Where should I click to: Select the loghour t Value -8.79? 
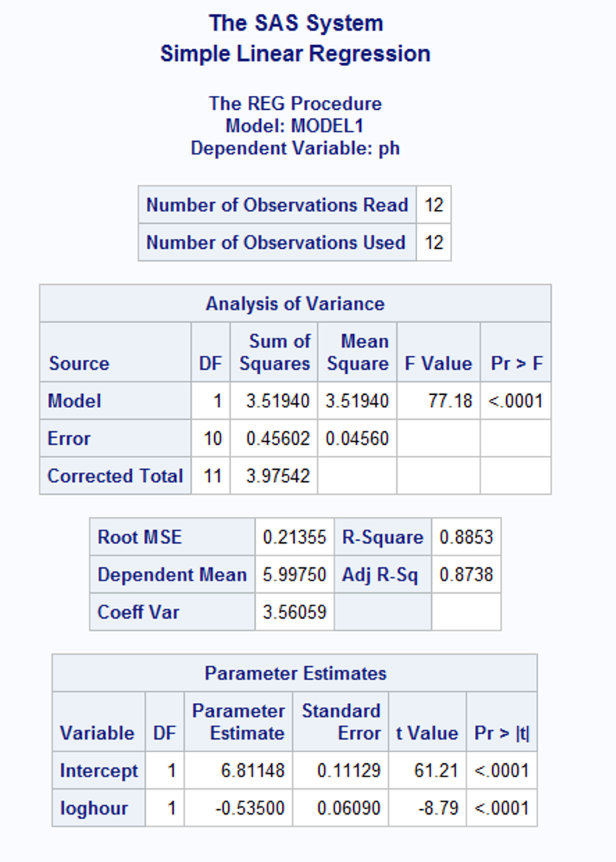(439, 808)
